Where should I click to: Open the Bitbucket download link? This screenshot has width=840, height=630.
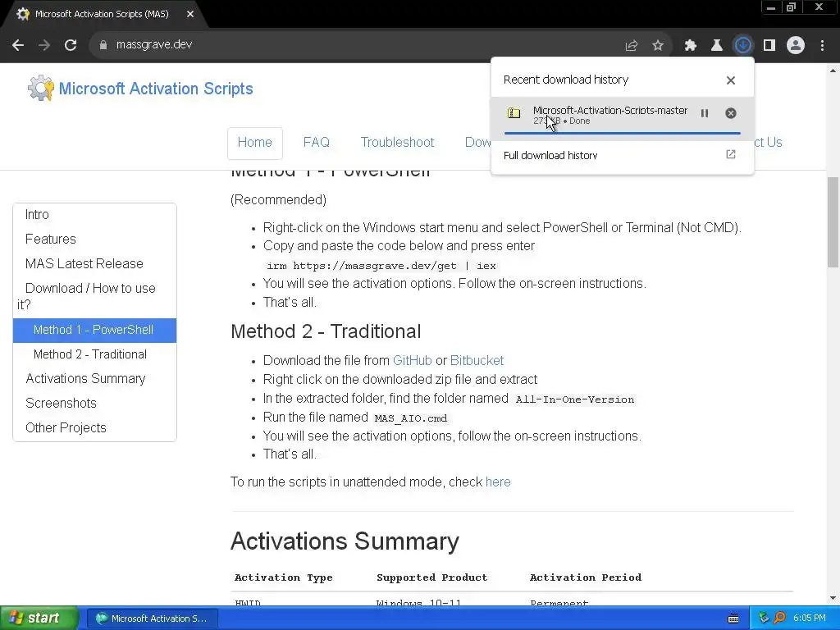(x=477, y=361)
